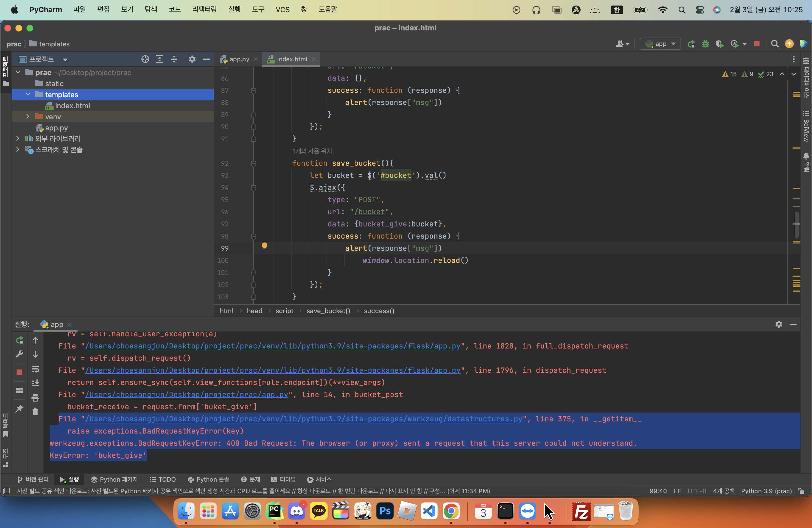Collapse the templates folder
Viewport: 812px width, 528px height.
coord(28,94)
